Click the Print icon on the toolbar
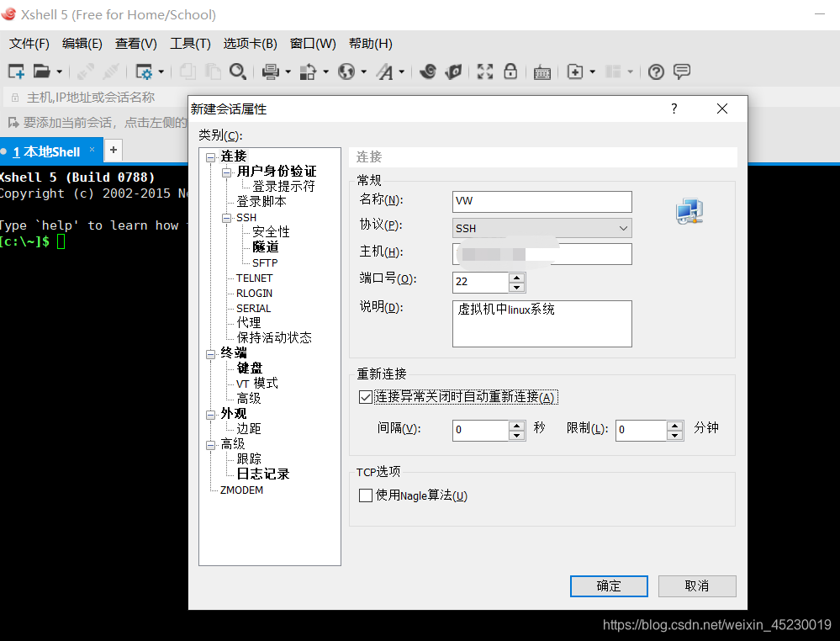Screen dimensions: 840x641 (271, 72)
